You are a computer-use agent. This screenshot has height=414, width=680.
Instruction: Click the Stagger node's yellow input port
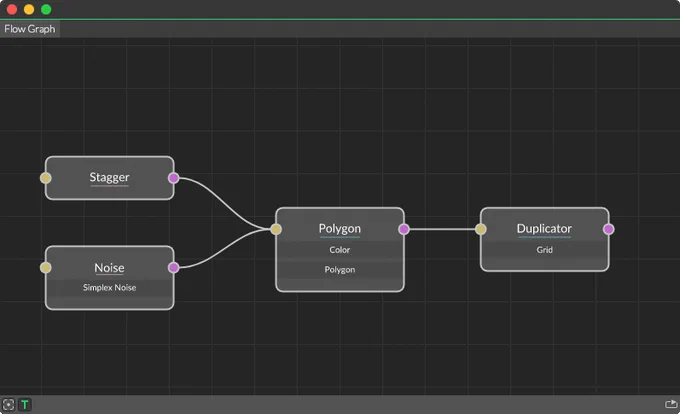[46, 178]
